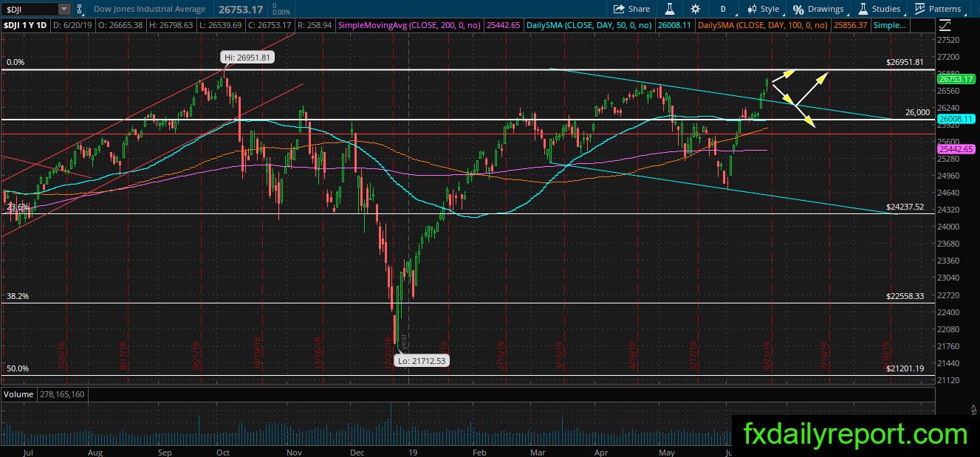Click the cyan 26008.11 price bubble
The height and width of the screenshot is (457, 980).
956,119
